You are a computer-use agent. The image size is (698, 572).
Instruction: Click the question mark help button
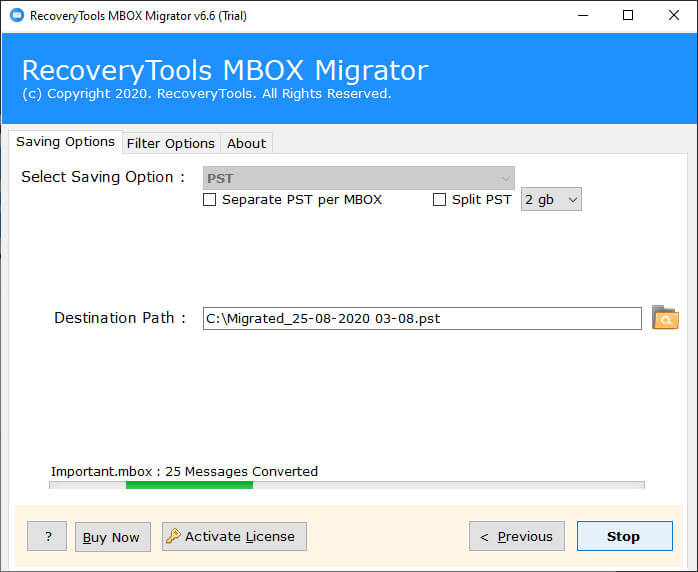(47, 536)
